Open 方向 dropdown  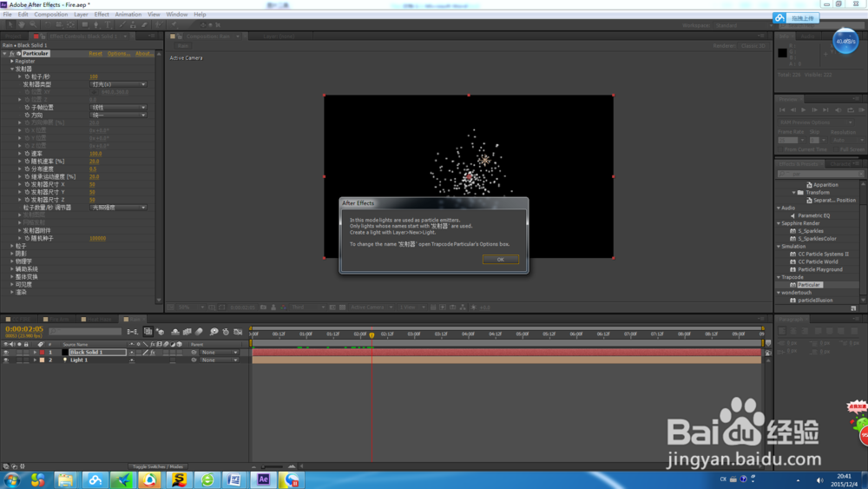pos(118,116)
